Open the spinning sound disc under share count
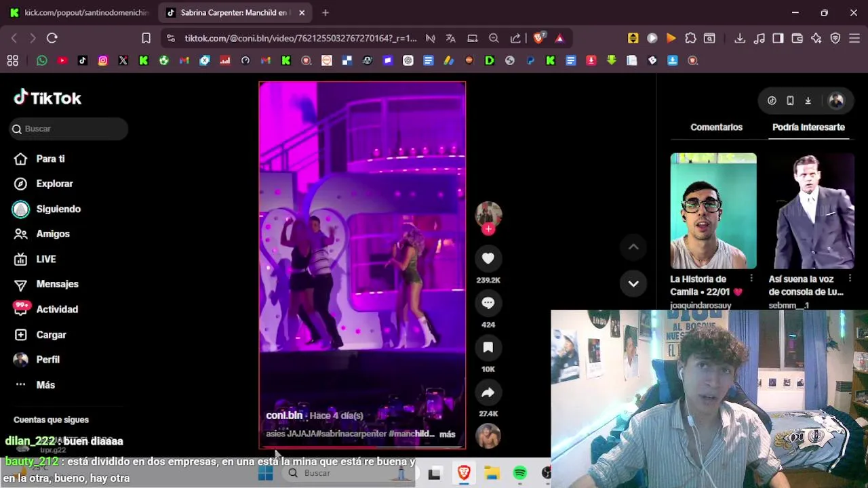This screenshot has height=488, width=868. [x=488, y=436]
